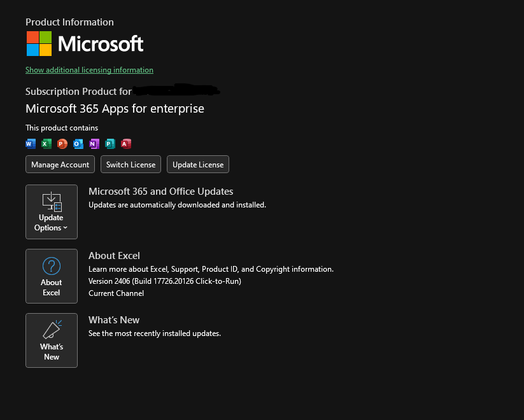Click the Microsoft 365 and Office Updates heading
524x420 pixels.
click(160, 192)
